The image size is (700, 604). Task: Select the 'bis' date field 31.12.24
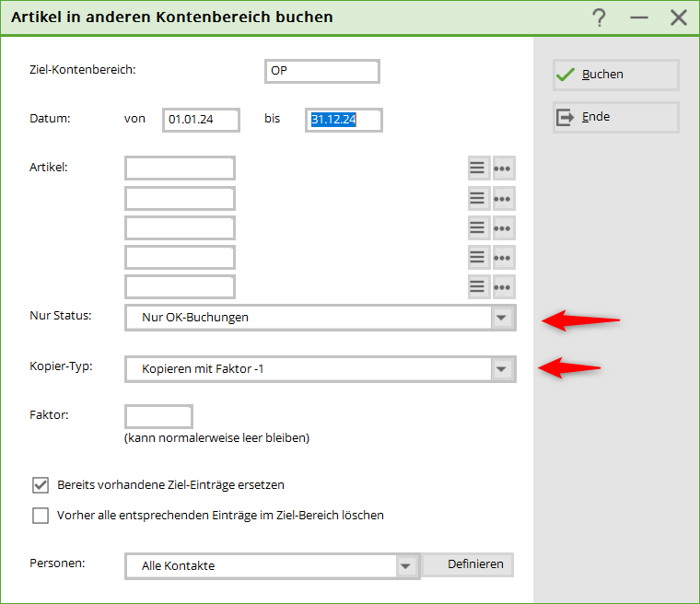343,120
